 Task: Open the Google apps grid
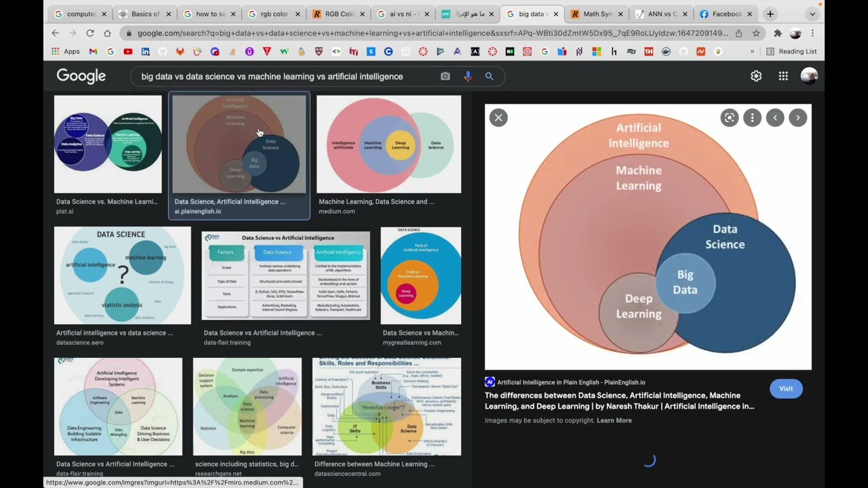click(783, 77)
